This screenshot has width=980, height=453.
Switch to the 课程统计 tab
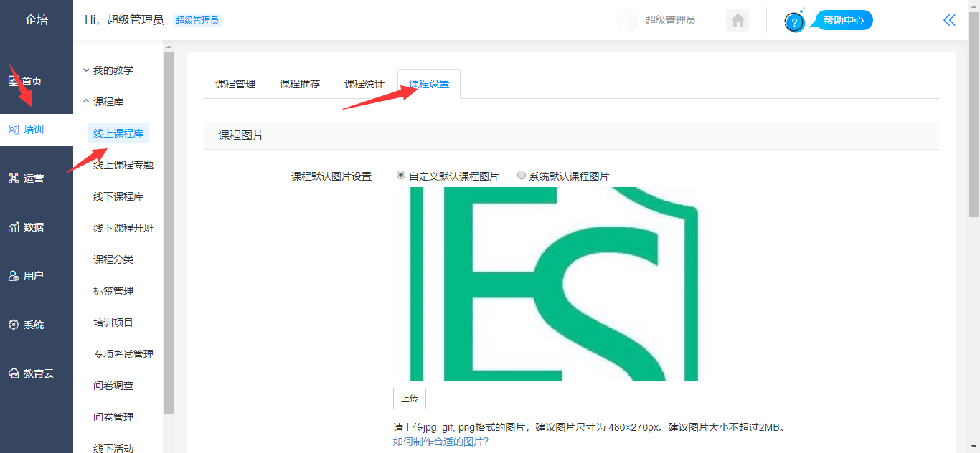pos(364,84)
